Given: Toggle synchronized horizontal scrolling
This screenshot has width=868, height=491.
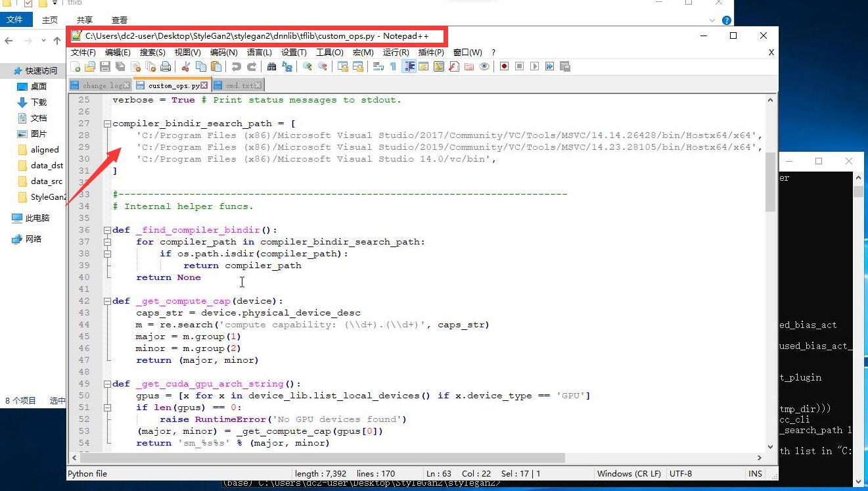Looking at the screenshot, I should (358, 66).
